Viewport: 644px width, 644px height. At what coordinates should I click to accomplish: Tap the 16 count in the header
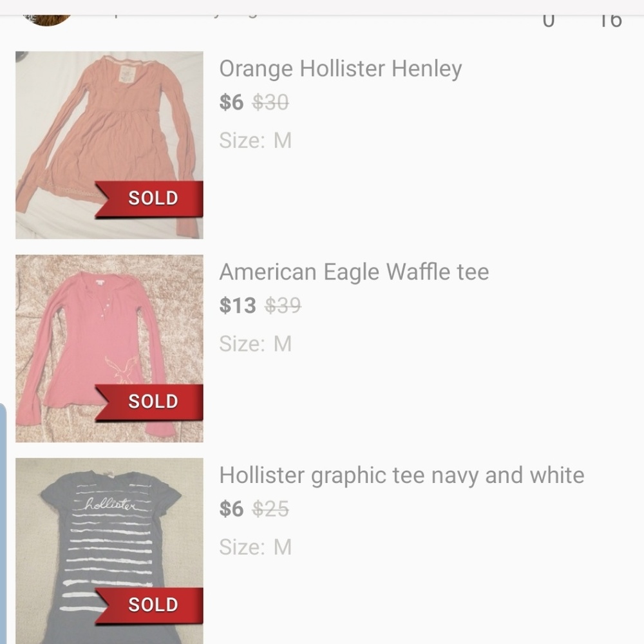click(x=609, y=21)
